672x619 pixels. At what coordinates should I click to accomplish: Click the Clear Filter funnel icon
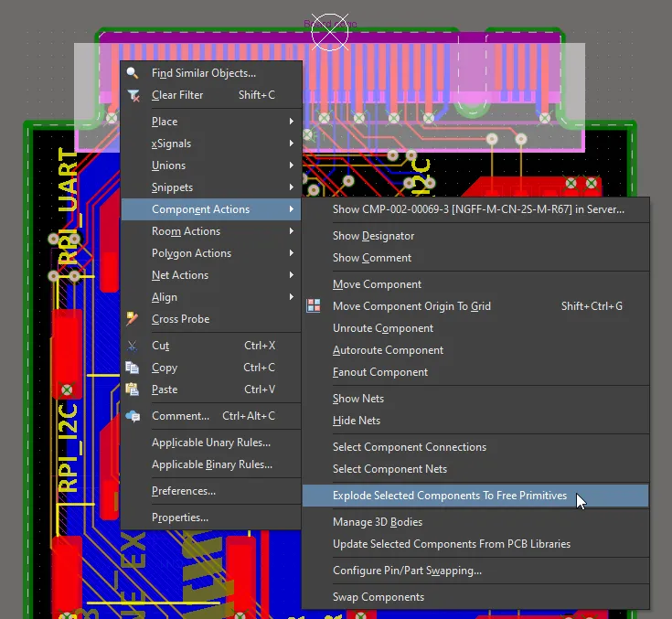[133, 95]
